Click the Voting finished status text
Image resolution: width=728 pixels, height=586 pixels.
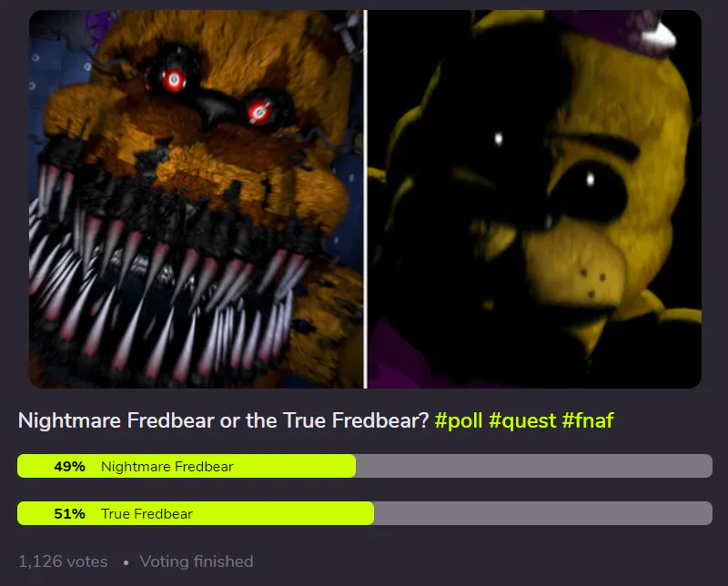click(x=197, y=561)
